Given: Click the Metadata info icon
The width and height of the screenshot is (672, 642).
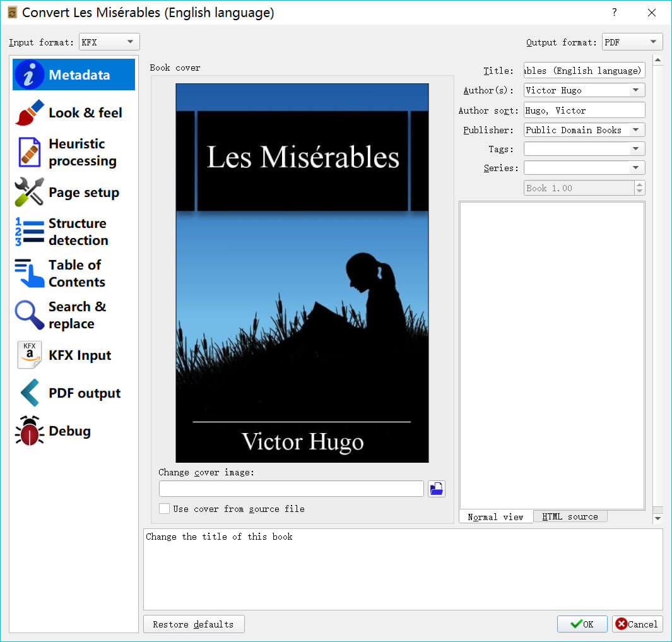Looking at the screenshot, I should click(x=29, y=74).
